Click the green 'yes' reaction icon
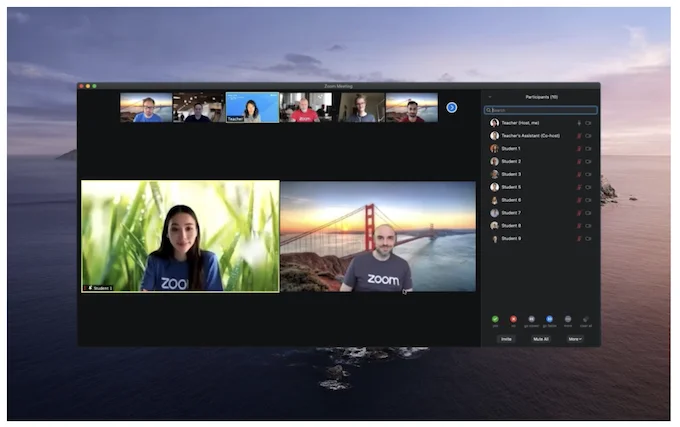680x427 pixels. point(495,319)
